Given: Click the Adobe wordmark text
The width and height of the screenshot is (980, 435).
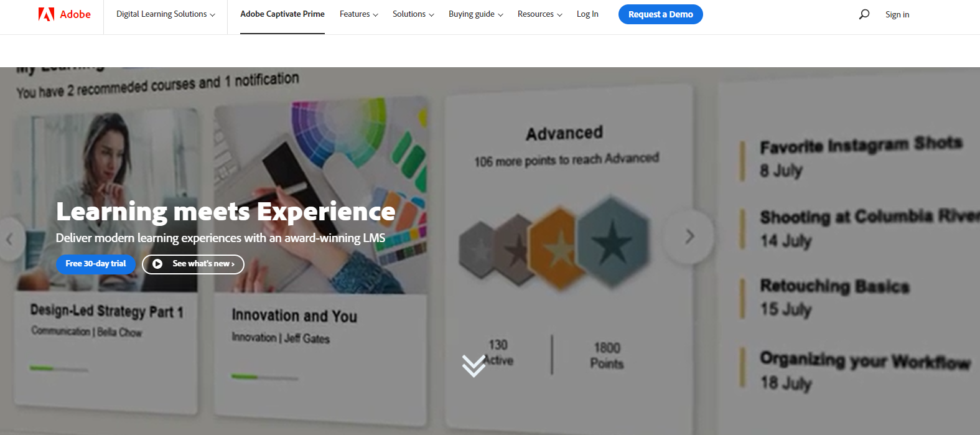Looking at the screenshot, I should pos(75,14).
